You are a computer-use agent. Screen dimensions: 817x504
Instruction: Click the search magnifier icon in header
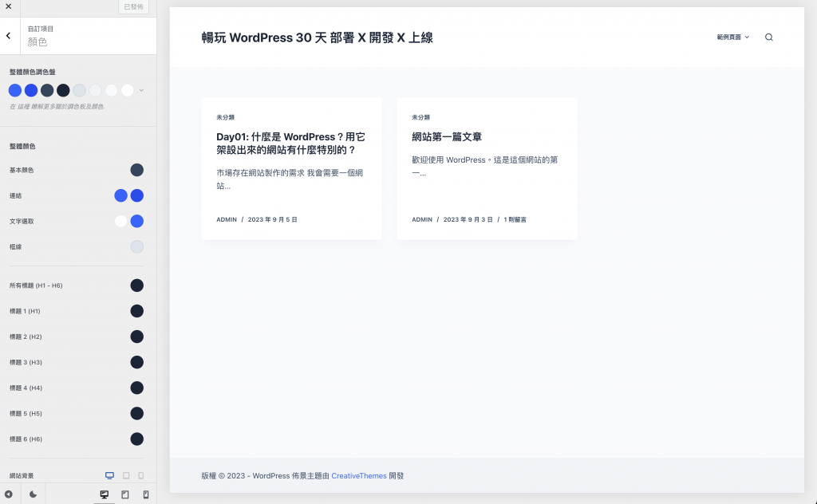768,37
